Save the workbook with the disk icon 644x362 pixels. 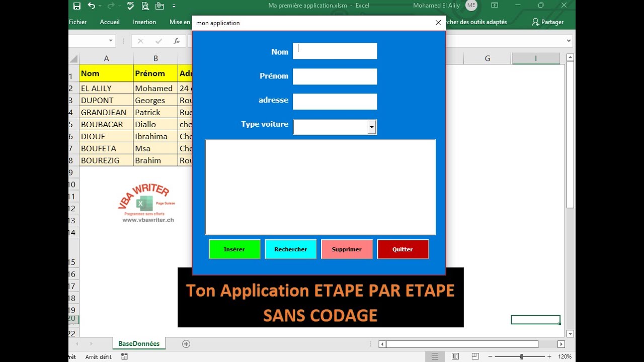(77, 6)
